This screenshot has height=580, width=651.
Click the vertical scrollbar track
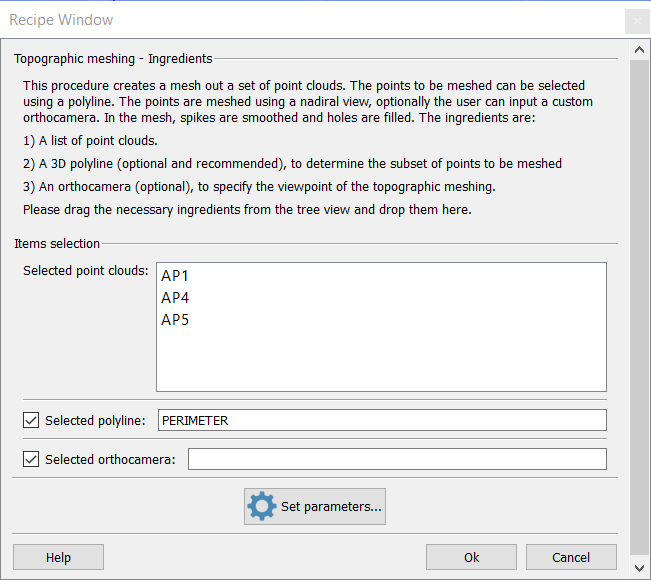[x=640, y=300]
